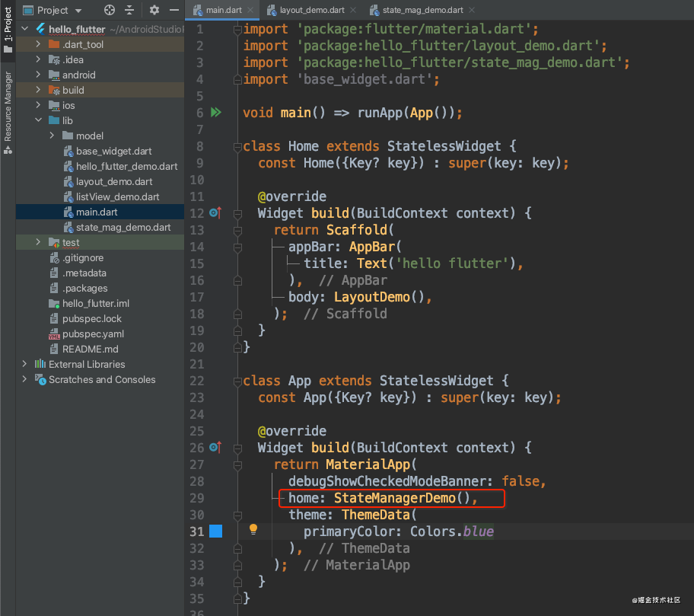Image resolution: width=694 pixels, height=616 pixels.
Task: Expand External Libraries node
Action: click(24, 364)
